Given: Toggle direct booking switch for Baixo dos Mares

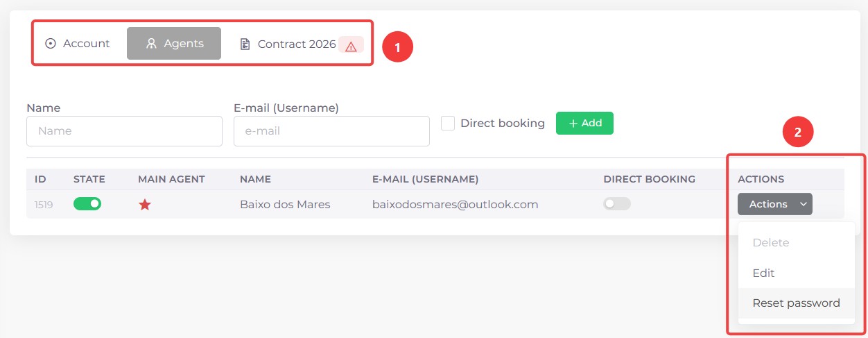Looking at the screenshot, I should point(617,204).
